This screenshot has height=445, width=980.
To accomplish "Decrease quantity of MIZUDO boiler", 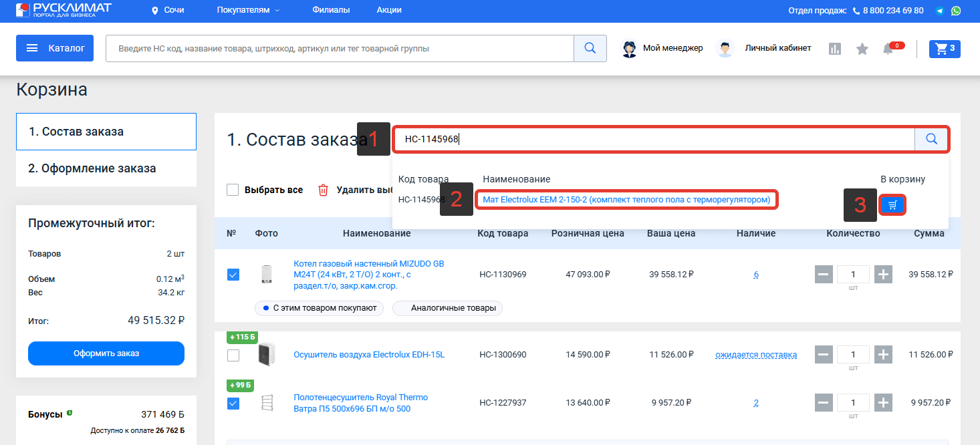I will (824, 274).
